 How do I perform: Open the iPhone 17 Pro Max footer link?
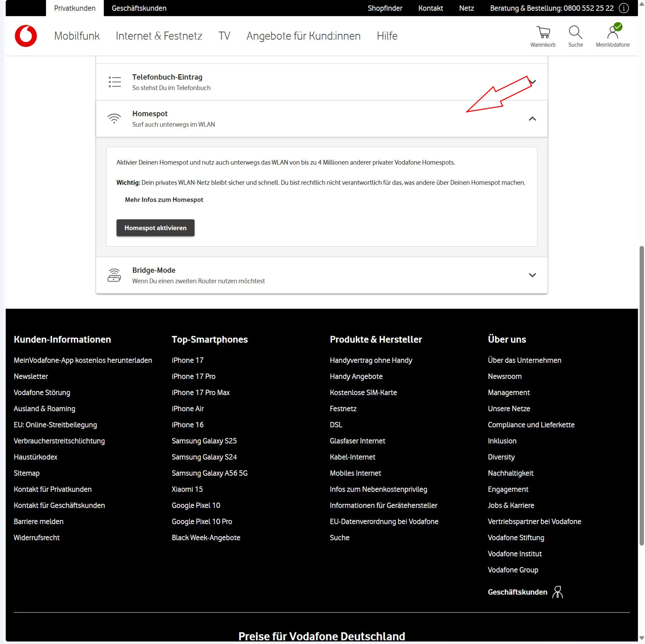(201, 393)
